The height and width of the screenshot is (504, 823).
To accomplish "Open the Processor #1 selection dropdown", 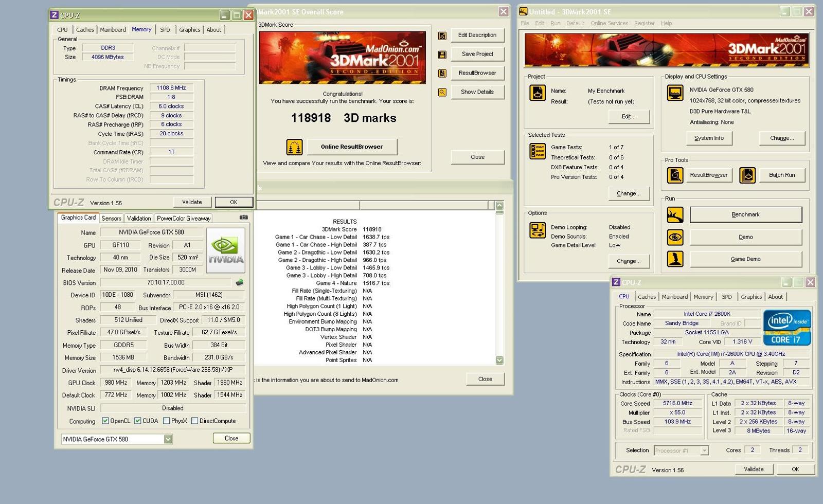I will (x=705, y=451).
